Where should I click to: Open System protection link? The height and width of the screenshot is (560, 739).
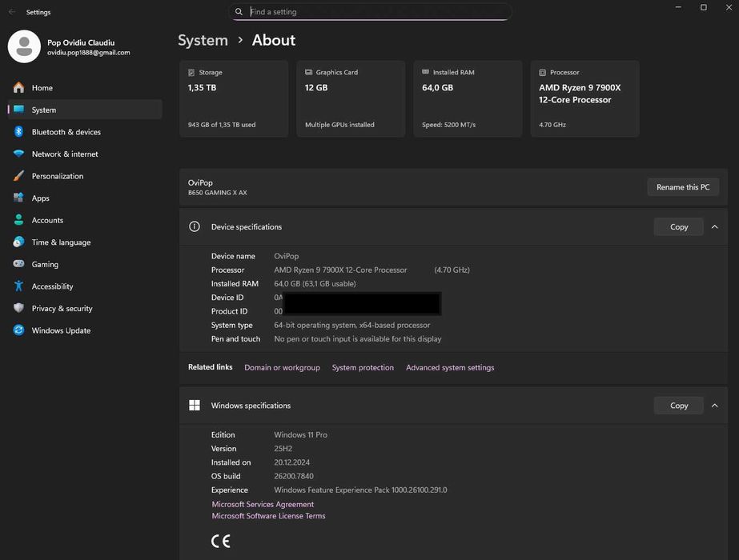click(363, 367)
